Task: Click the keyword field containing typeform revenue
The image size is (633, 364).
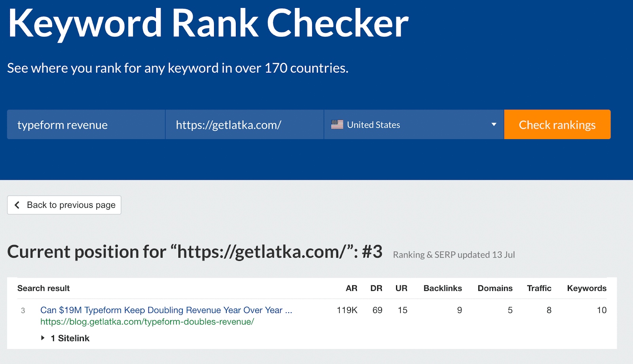Action: [x=86, y=124]
